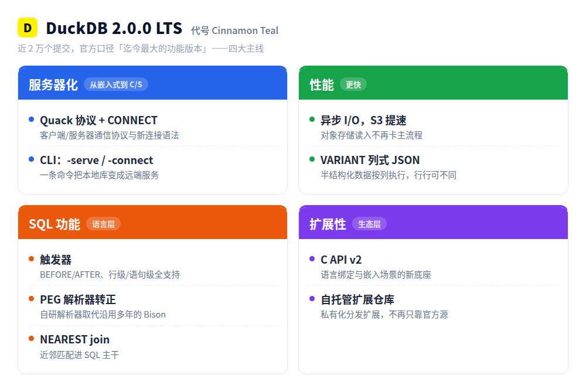Click the CLI: -serve / -connect item
The width and height of the screenshot is (586, 392).
pos(97,161)
